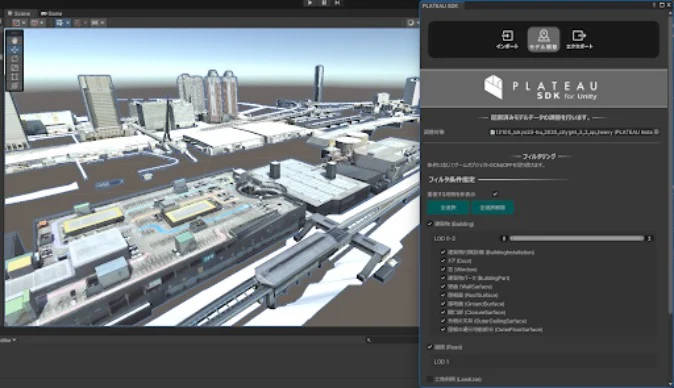Adjust the Building LOD range slider
The height and width of the screenshot is (388, 674).
[x=576, y=238]
